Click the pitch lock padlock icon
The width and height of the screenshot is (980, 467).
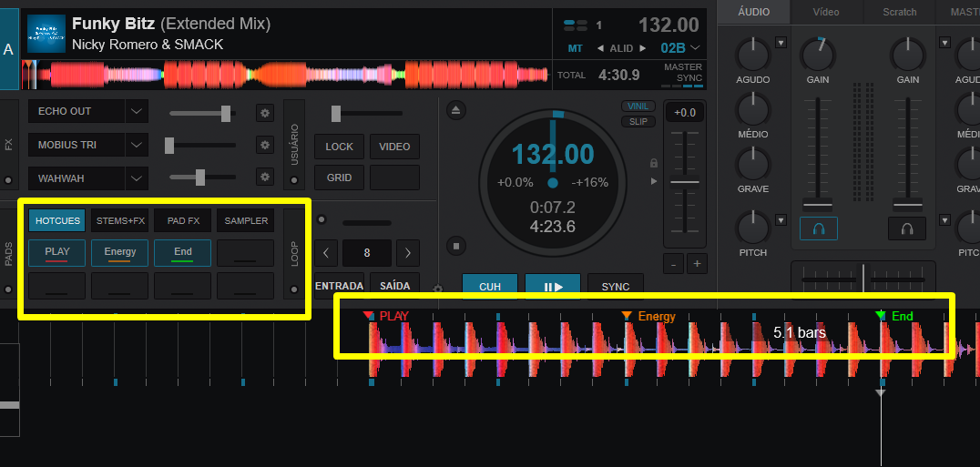(653, 163)
